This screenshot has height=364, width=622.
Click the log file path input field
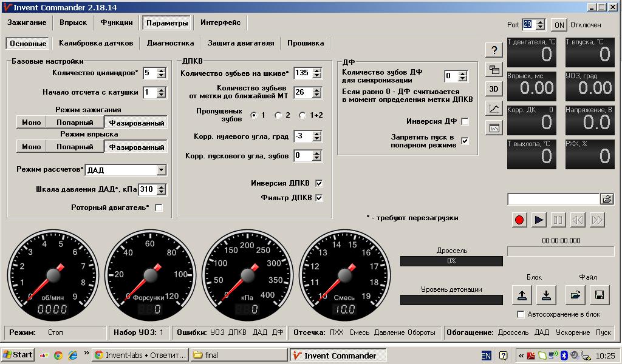pos(553,199)
